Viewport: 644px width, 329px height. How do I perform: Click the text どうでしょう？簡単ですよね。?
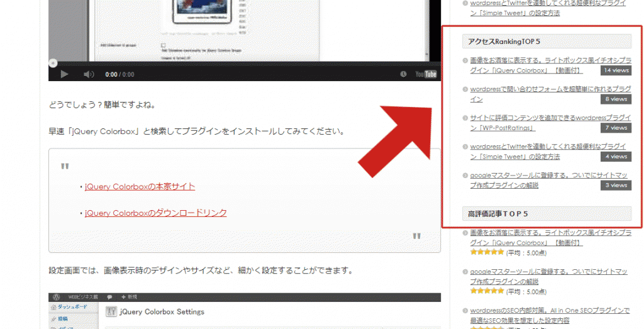point(102,105)
